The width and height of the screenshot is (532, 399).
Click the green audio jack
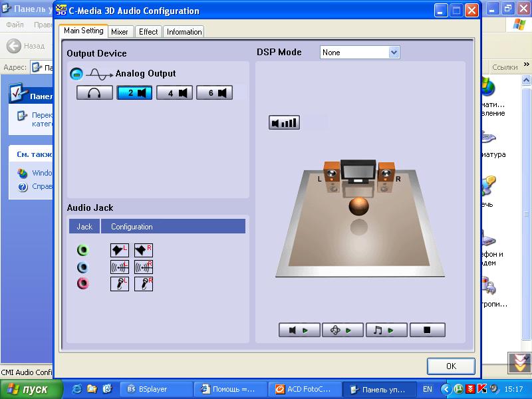tap(82, 251)
